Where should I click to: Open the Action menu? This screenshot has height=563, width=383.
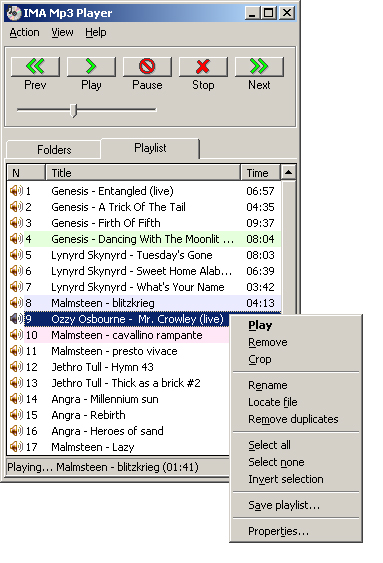click(x=24, y=33)
